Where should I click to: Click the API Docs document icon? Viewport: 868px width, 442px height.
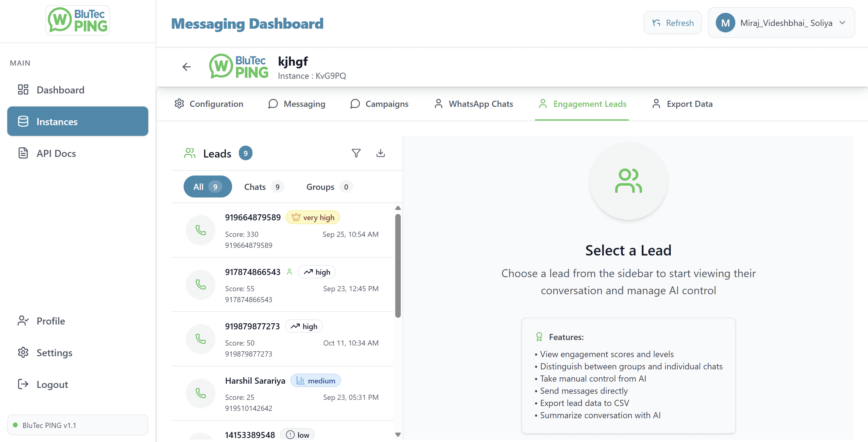point(23,154)
